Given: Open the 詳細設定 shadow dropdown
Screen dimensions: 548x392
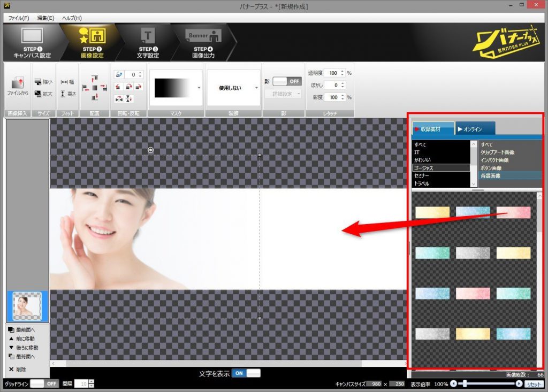Looking at the screenshot, I should [x=283, y=94].
